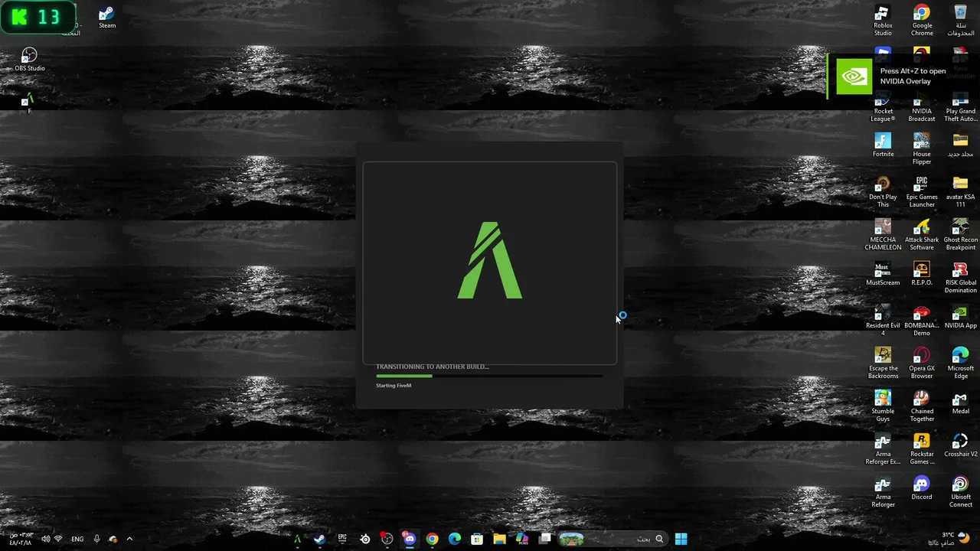Image resolution: width=980 pixels, height=551 pixels.
Task: Open the Windows Start menu
Action: 681,539
